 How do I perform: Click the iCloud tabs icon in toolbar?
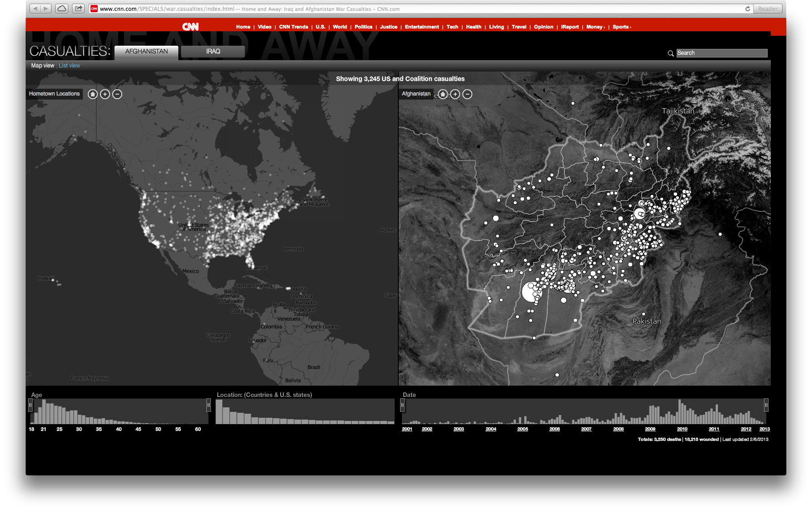click(x=62, y=9)
